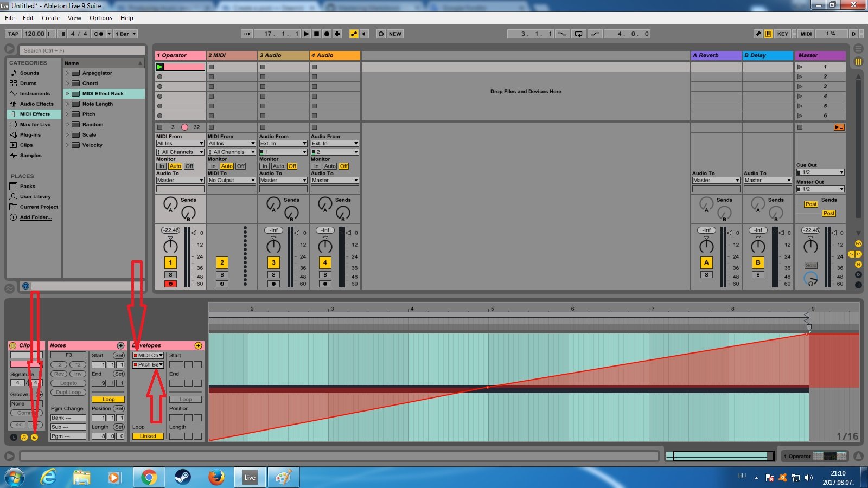Set track 3 Audio monitor to Auto
The image size is (868, 488).
pyautogui.click(x=278, y=166)
